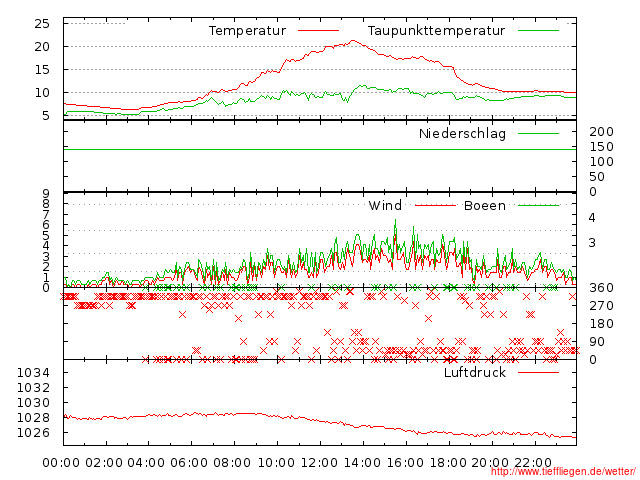The width and height of the screenshot is (640, 480).
Task: Click the 02:00 time axis label
Action: (104, 463)
